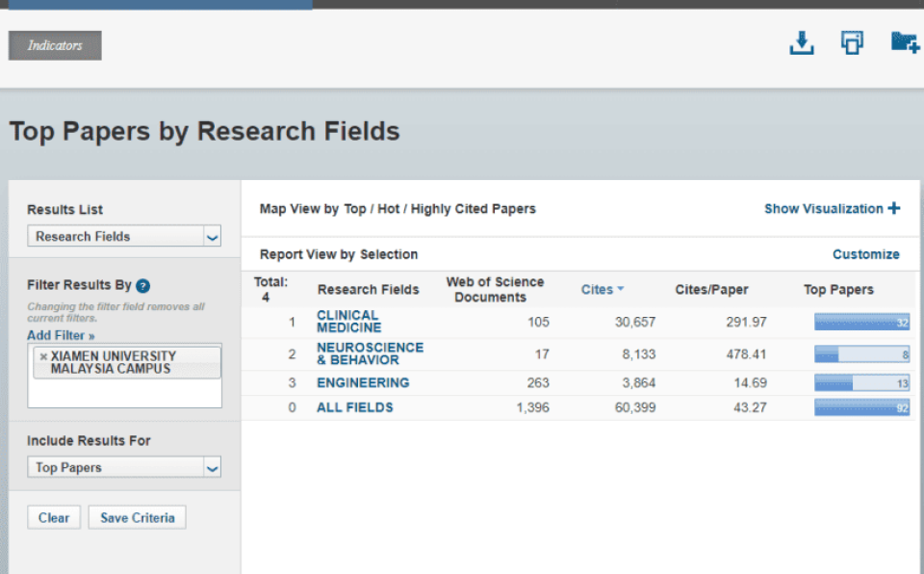924x574 pixels.
Task: Click the Filter Results By help icon
Action: point(142,286)
